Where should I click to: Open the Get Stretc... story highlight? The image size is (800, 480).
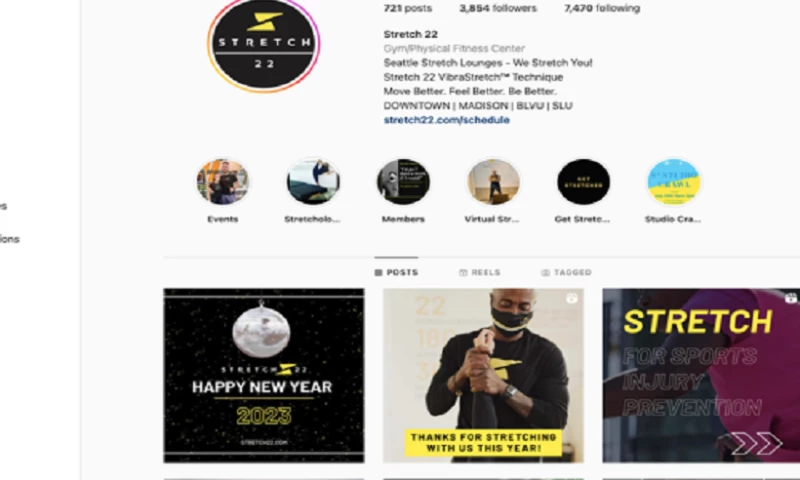583,182
